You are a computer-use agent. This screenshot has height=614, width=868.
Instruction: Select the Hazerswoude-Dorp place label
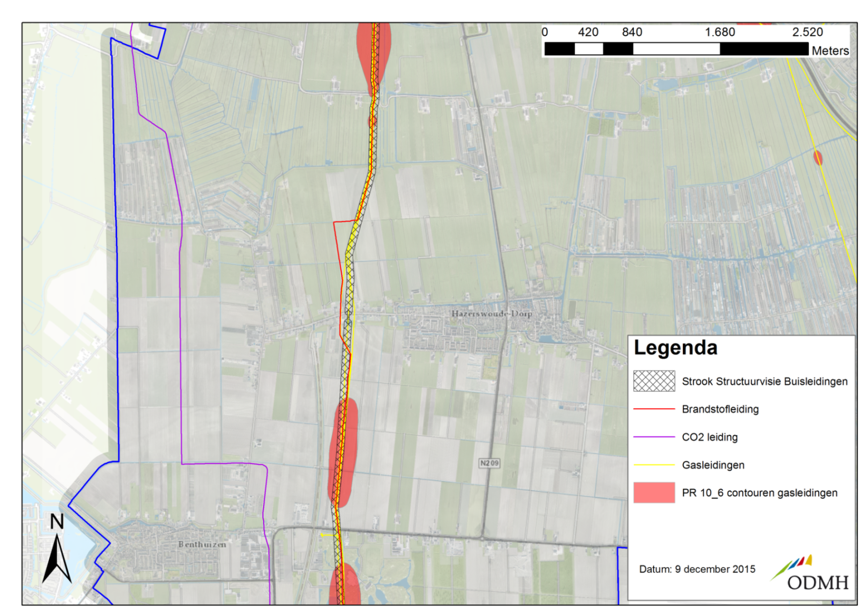(x=491, y=313)
